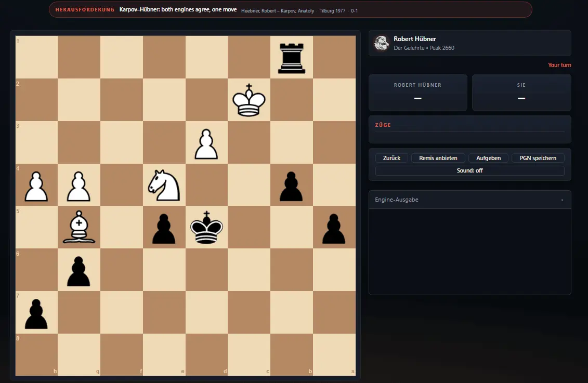Click the Robert Hübner score box
The width and height of the screenshot is (588, 383).
click(x=418, y=92)
